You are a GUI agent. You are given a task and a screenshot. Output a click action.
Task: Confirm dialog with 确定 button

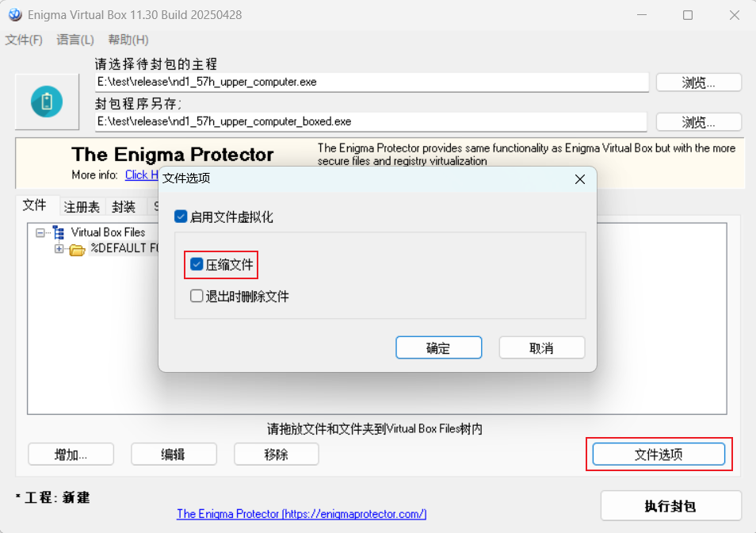pos(438,347)
